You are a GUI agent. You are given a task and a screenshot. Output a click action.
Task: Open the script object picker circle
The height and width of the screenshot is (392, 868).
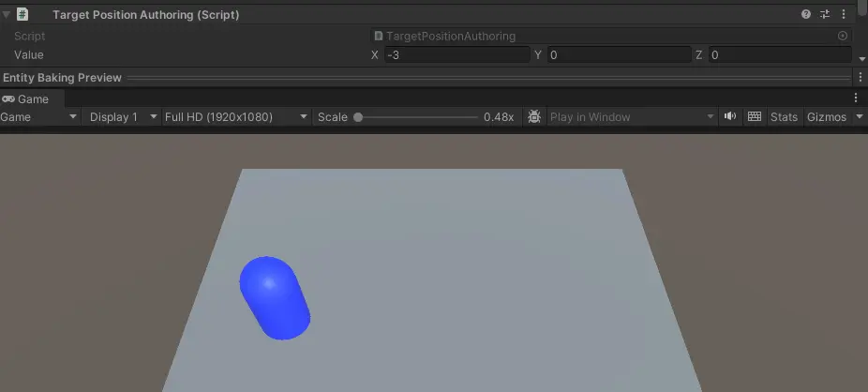pyautogui.click(x=843, y=36)
